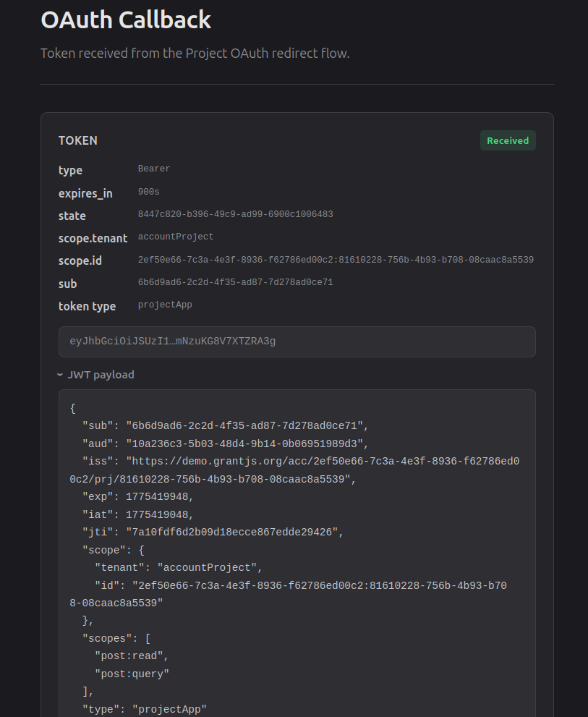588x717 pixels.
Task: Click the "jti" value line in payload
Action: (x=213, y=533)
